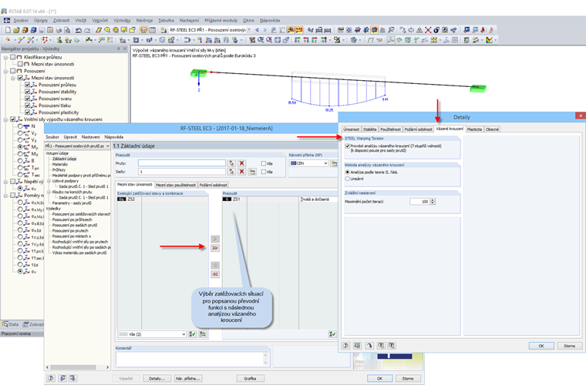Image resolution: width=586 pixels, height=392 pixels.
Task: Switch to Plasticita tab in Detaily
Action: point(474,129)
